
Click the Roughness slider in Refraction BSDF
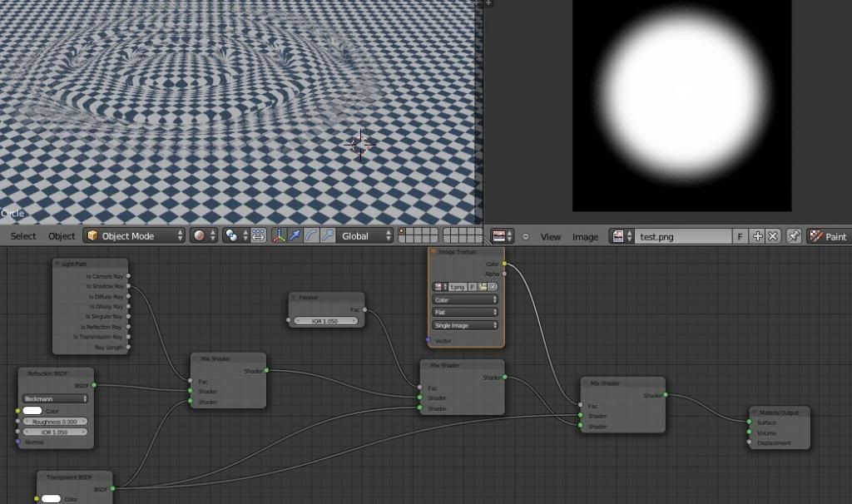click(x=56, y=422)
